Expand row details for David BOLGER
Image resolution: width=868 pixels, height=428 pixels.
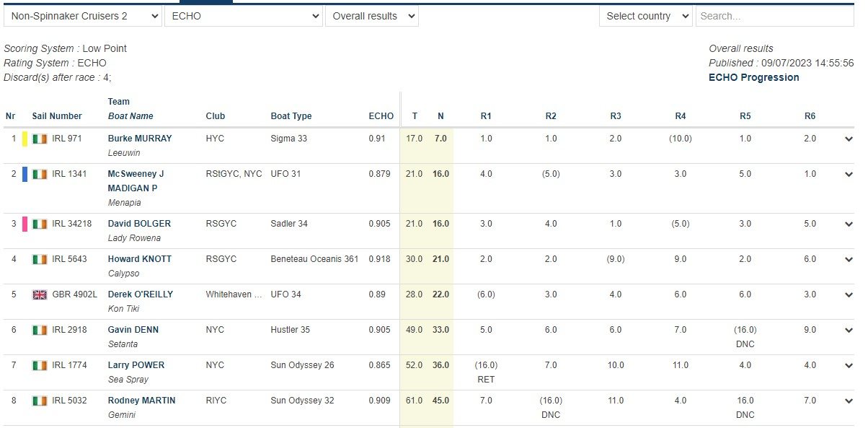[848, 224]
